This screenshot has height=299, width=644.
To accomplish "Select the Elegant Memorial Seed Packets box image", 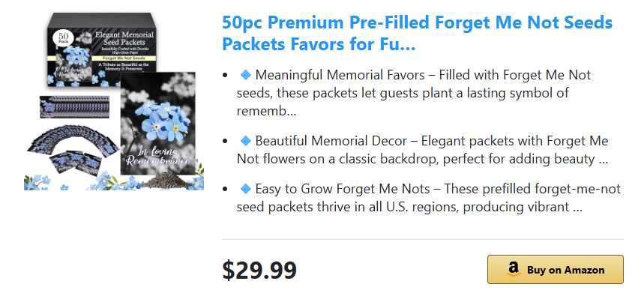I will [x=101, y=49].
